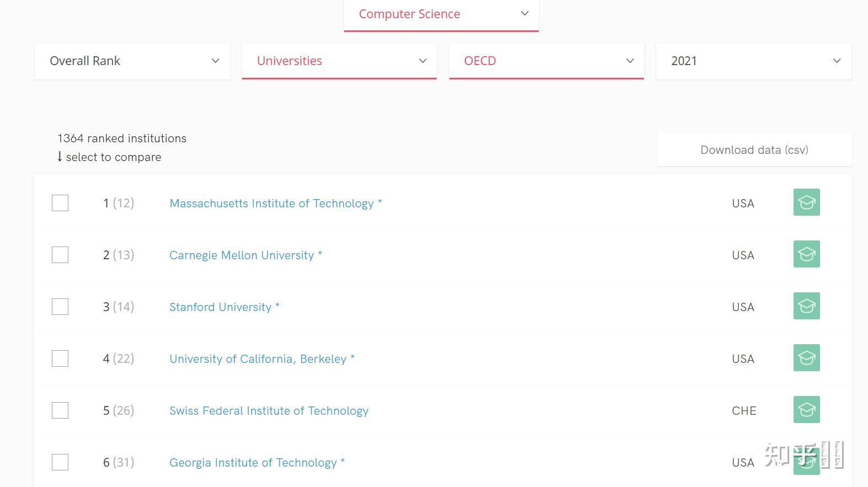Image resolution: width=868 pixels, height=487 pixels.
Task: Expand the OECD region dropdown
Action: coord(546,61)
